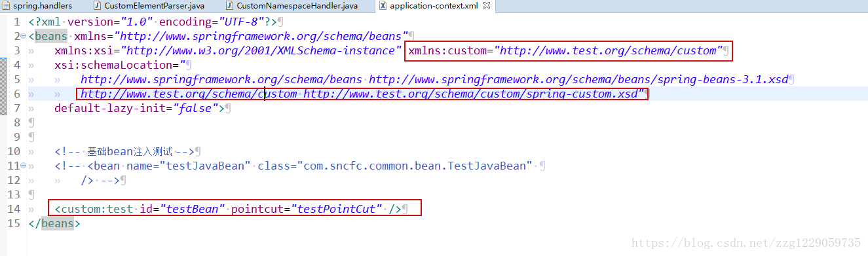This screenshot has height=256, width=868.
Task: Click the spring-beans-3.1.xsd URL on line 5
Action: coord(578,79)
